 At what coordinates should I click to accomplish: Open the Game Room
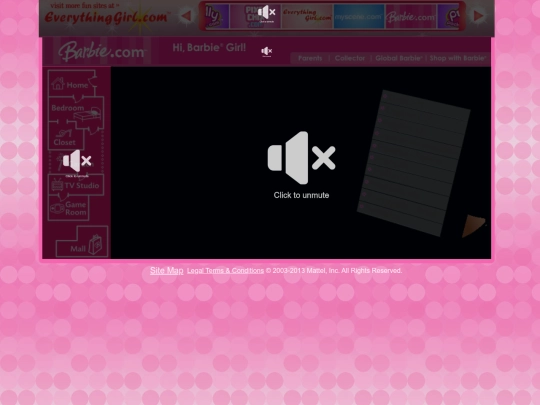pyautogui.click(x=69, y=208)
